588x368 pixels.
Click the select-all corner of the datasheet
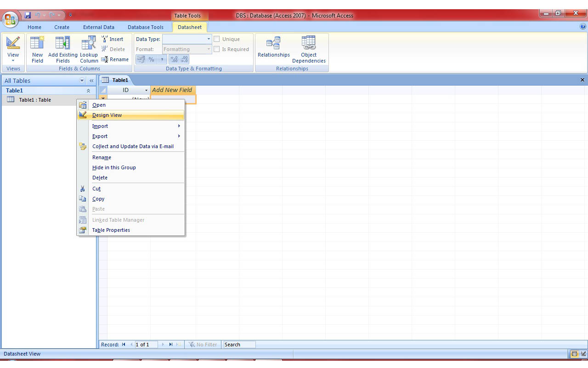pyautogui.click(x=103, y=90)
